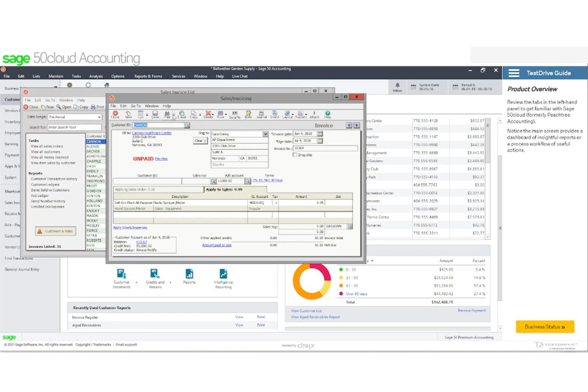Click the Copy icon in Sales/Invoicing toolbar
The image size is (588, 392).
click(193, 115)
